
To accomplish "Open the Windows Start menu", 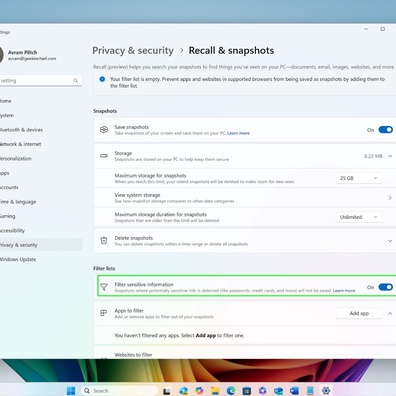I will (x=71, y=391).
